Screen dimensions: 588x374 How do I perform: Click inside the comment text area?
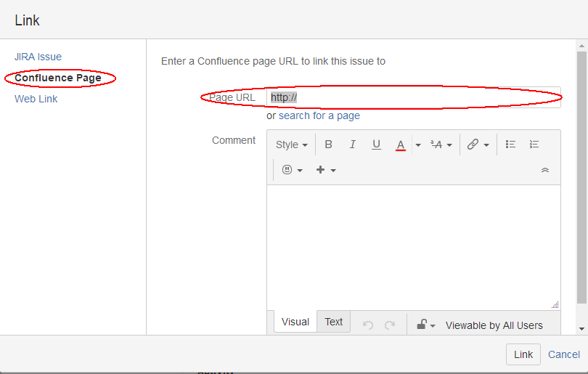[414, 247]
